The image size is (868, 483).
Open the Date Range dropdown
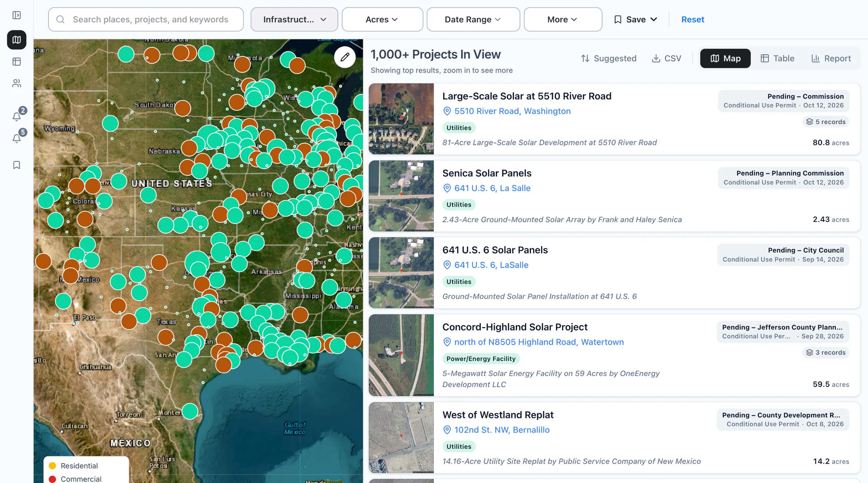click(473, 20)
